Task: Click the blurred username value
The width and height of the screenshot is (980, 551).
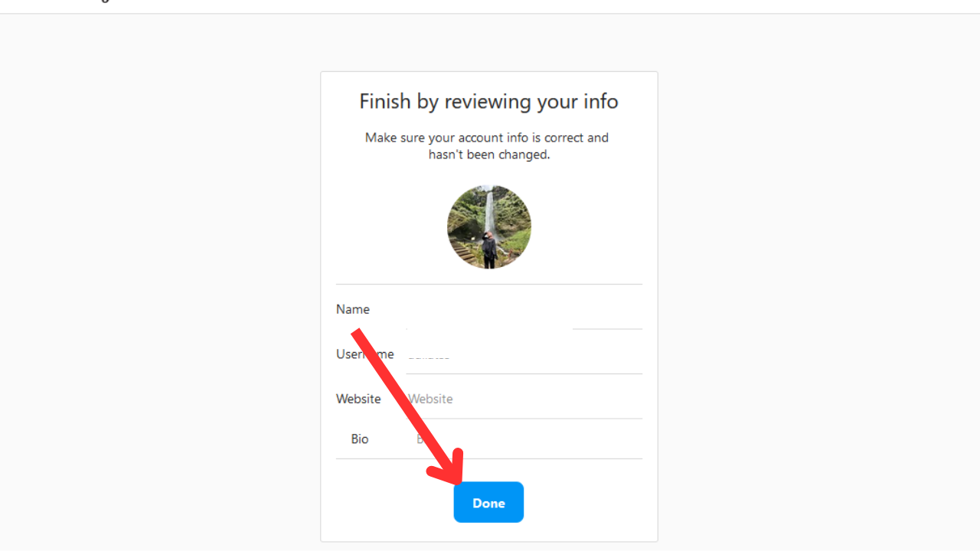Action: pyautogui.click(x=429, y=356)
